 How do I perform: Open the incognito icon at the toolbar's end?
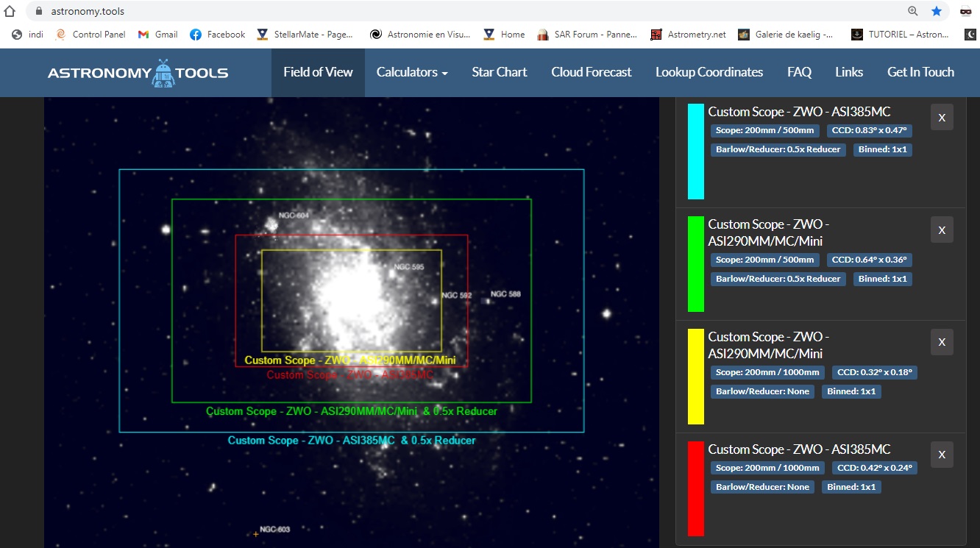pyautogui.click(x=966, y=11)
